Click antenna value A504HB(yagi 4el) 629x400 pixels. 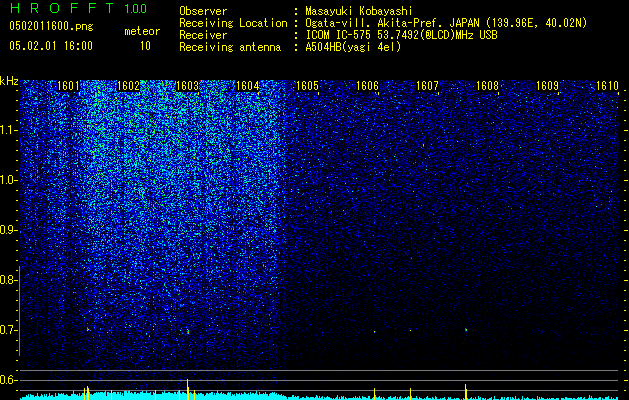(x=353, y=47)
